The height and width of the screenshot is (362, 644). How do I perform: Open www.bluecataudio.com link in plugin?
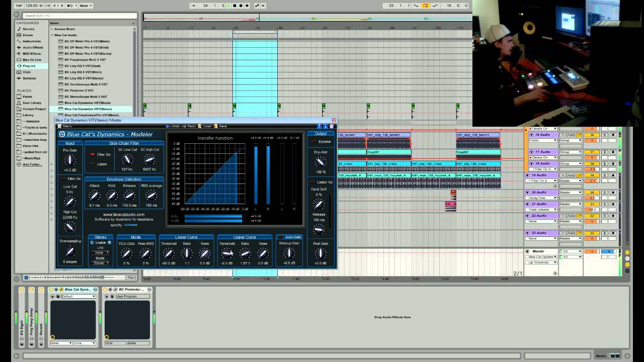pos(124,215)
